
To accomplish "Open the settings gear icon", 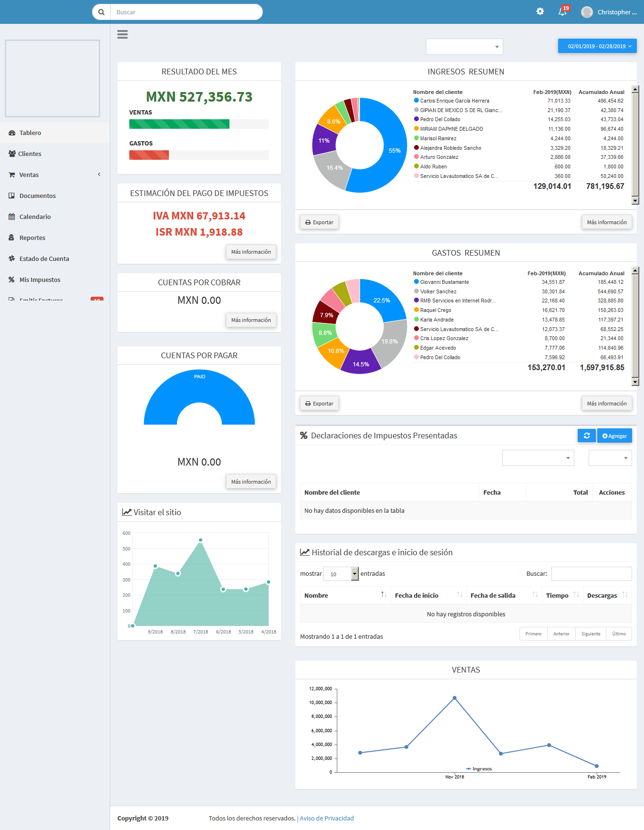I will [x=540, y=11].
